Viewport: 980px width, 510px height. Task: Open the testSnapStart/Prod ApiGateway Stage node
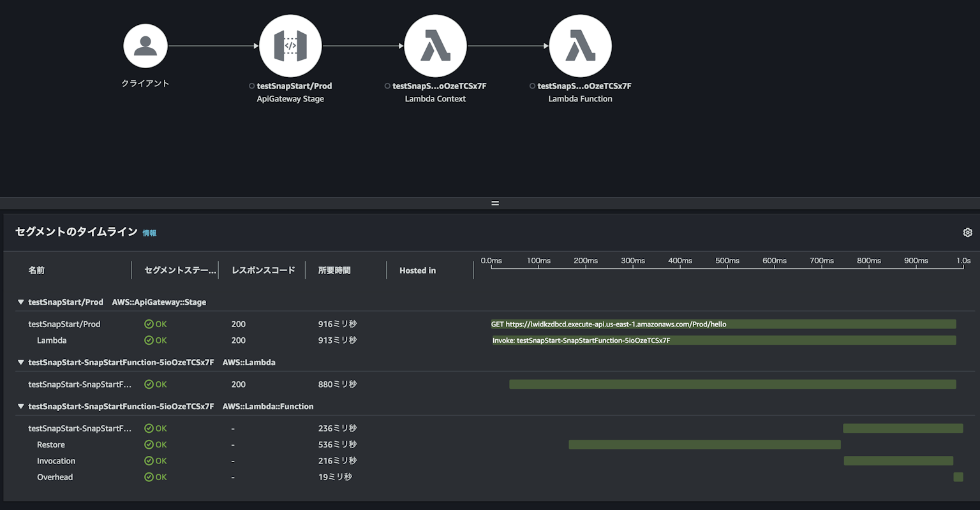point(291,45)
